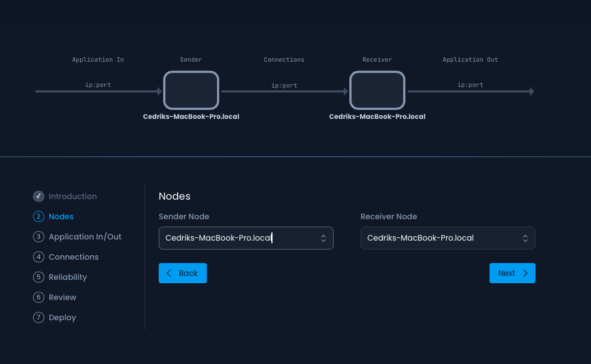Select the Sender node box in the diagram
Image resolution: width=591 pixels, height=364 pixels.
tap(191, 90)
